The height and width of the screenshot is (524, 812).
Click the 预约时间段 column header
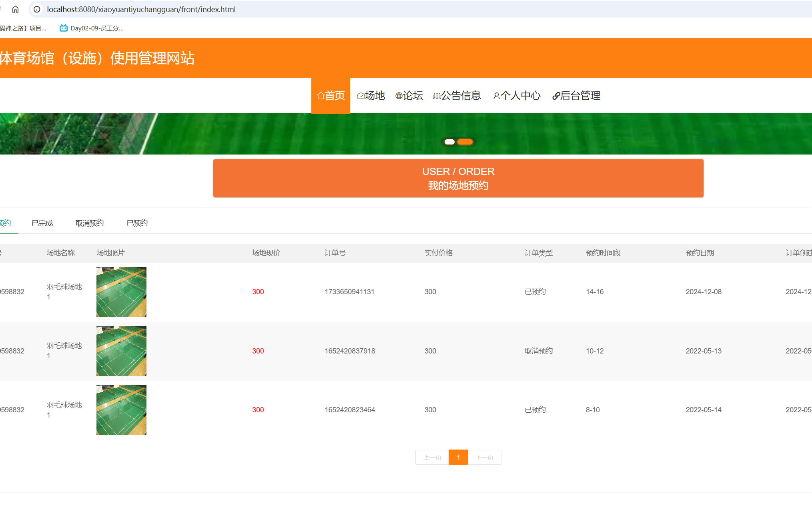(x=603, y=253)
